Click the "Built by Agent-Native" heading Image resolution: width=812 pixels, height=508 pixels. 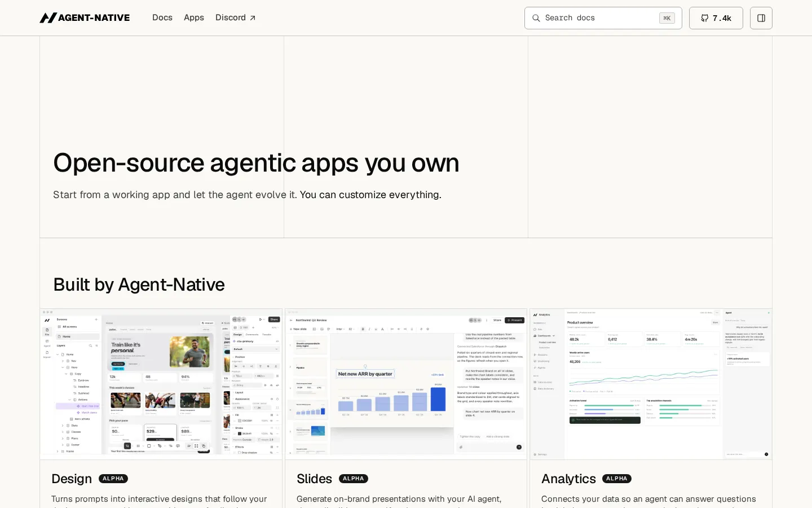[139, 284]
